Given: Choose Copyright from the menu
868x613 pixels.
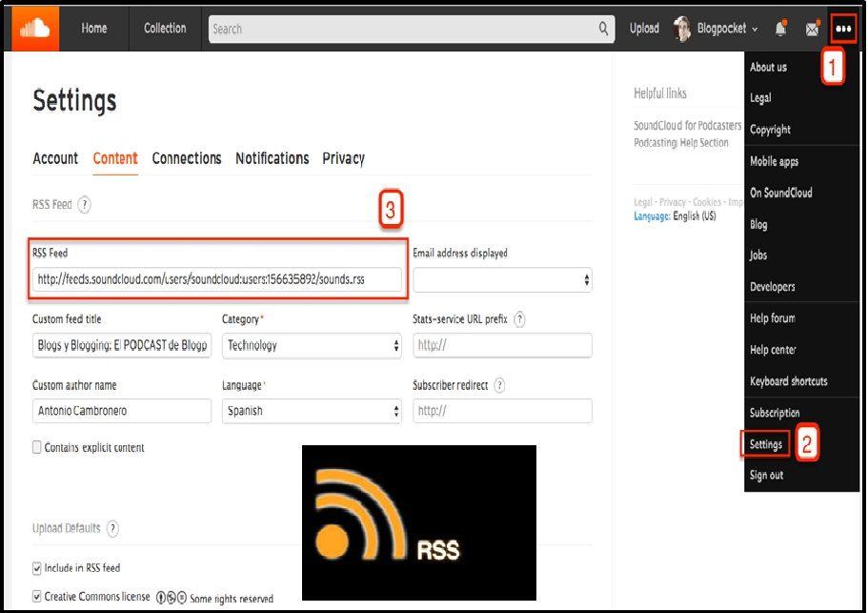Looking at the screenshot, I should pyautogui.click(x=770, y=130).
